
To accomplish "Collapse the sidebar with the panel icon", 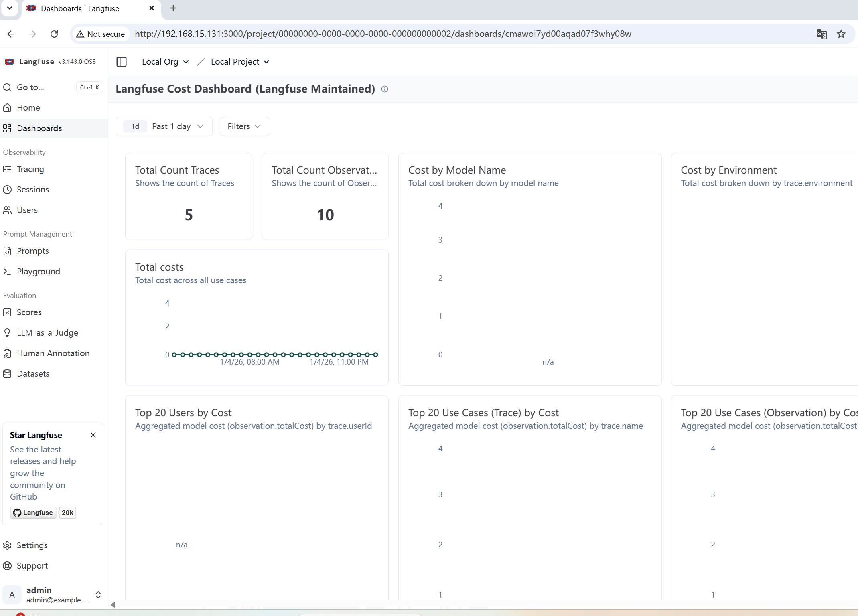I will [121, 61].
